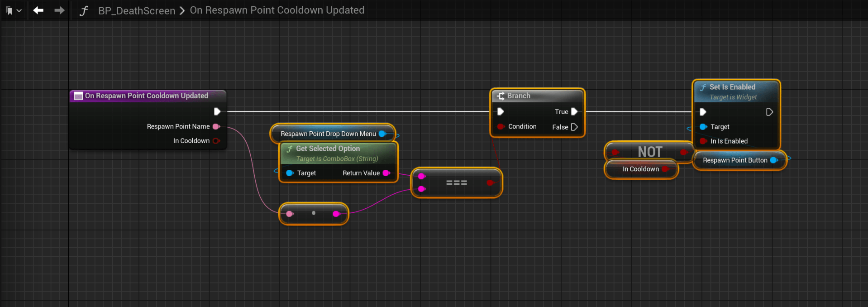Click the conversion node's magenta output pin
This screenshot has height=307, width=868.
336,214
